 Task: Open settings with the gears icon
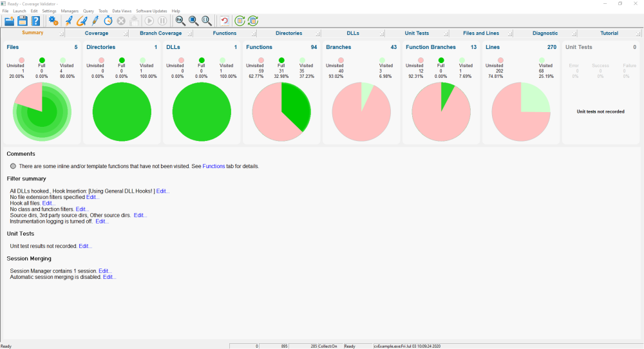pyautogui.click(x=53, y=21)
